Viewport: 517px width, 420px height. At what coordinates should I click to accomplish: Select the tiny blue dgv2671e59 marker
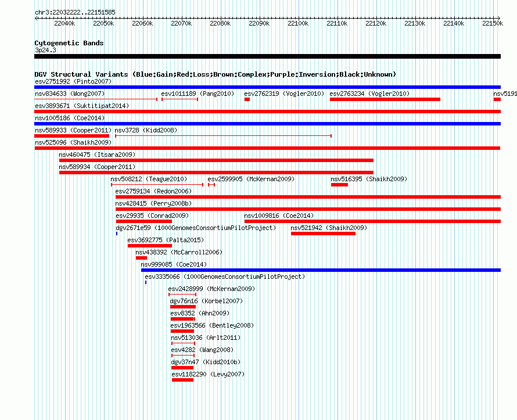(117, 234)
